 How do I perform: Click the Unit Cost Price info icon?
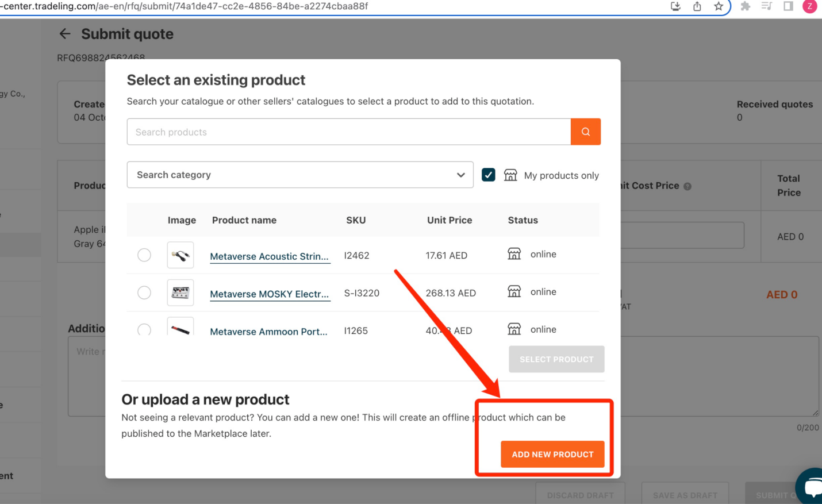[687, 186]
